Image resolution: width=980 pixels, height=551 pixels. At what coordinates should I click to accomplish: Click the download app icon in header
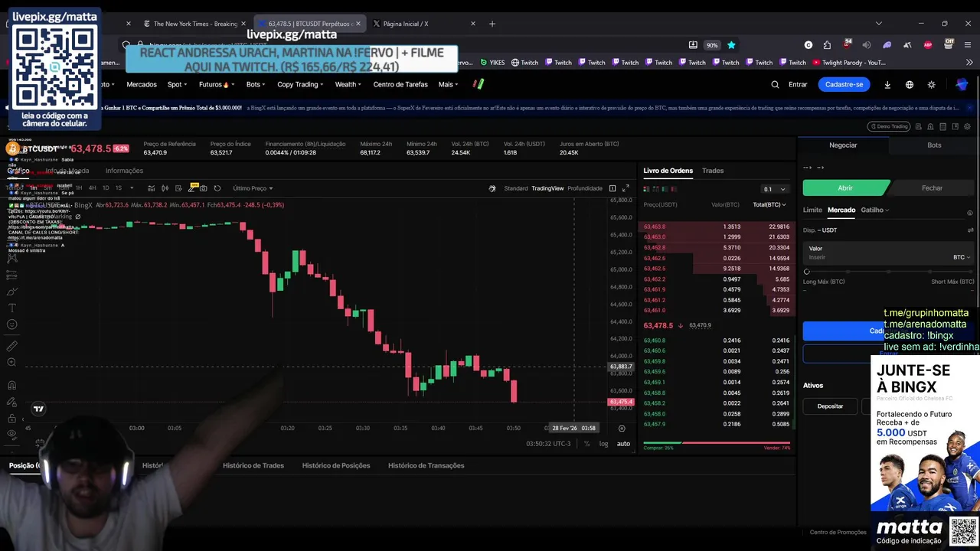coord(887,84)
